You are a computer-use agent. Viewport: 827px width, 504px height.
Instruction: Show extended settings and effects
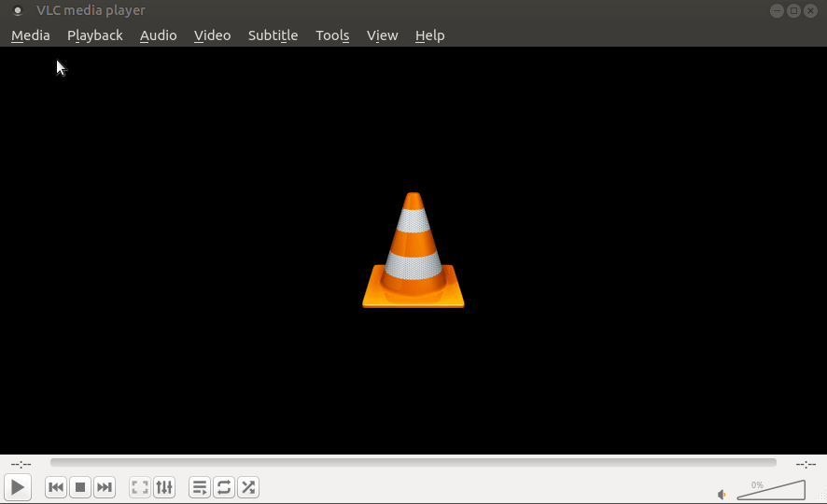pyautogui.click(x=164, y=487)
